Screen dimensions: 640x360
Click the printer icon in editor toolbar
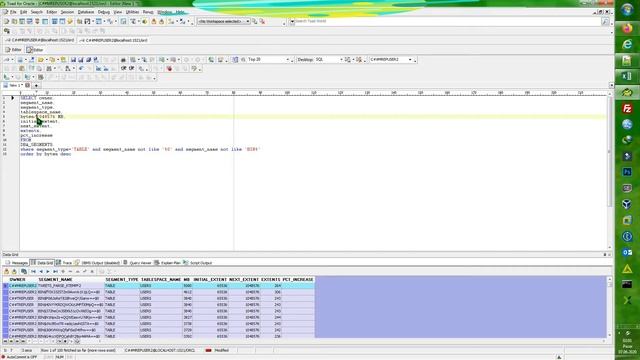point(123,60)
